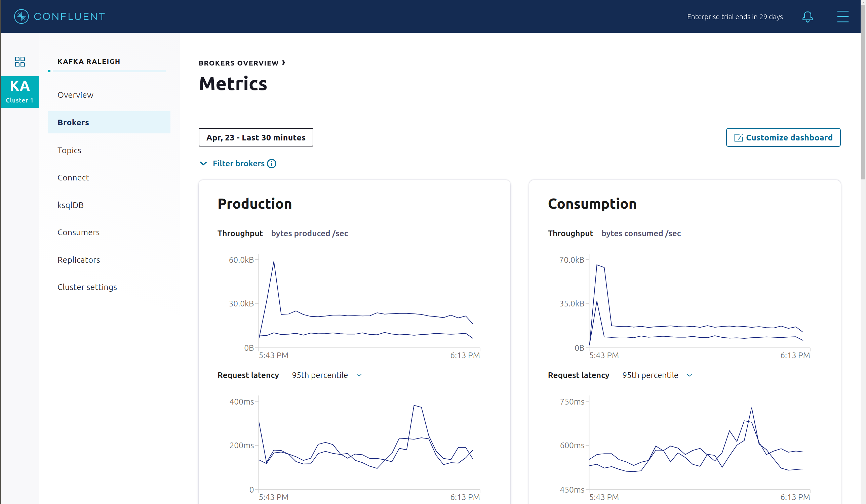Open the notifications bell

(x=807, y=16)
